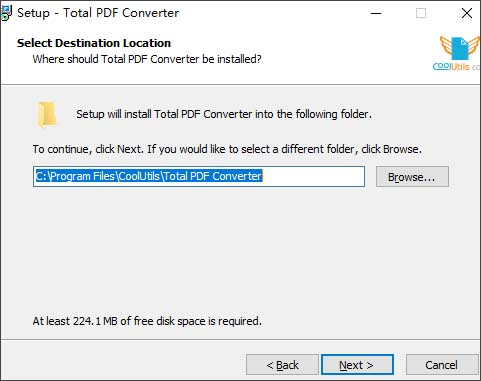This screenshot has height=381, width=481.
Task: Click the grayed-out maximize box
Action: click(421, 13)
